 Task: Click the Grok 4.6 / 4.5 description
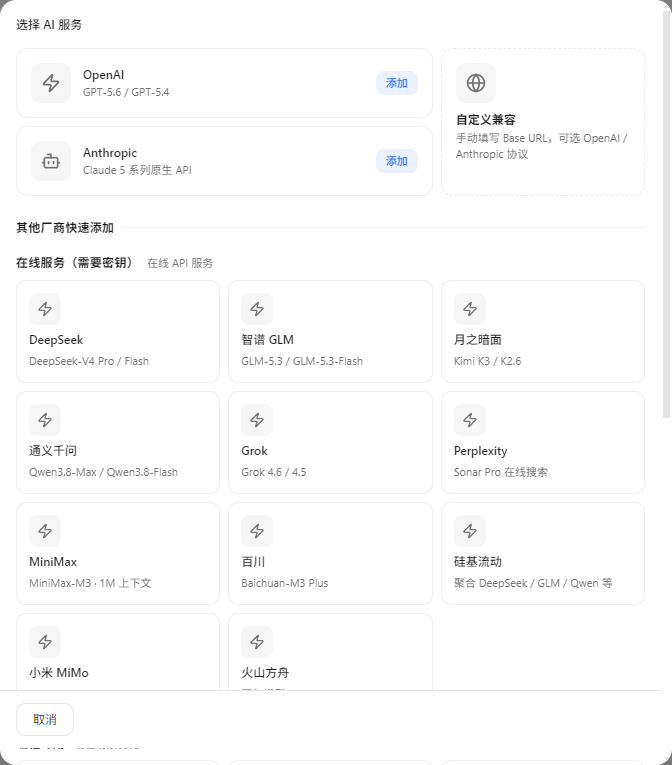point(274,472)
